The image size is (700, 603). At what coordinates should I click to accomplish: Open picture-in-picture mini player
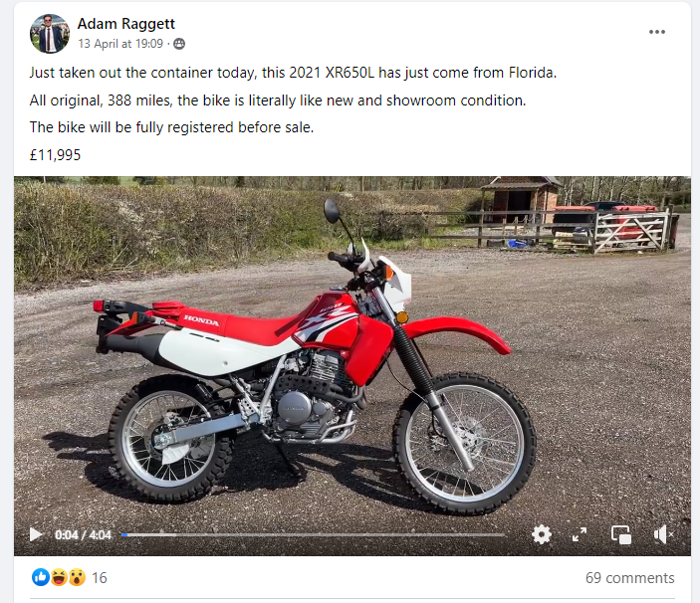coord(621,534)
